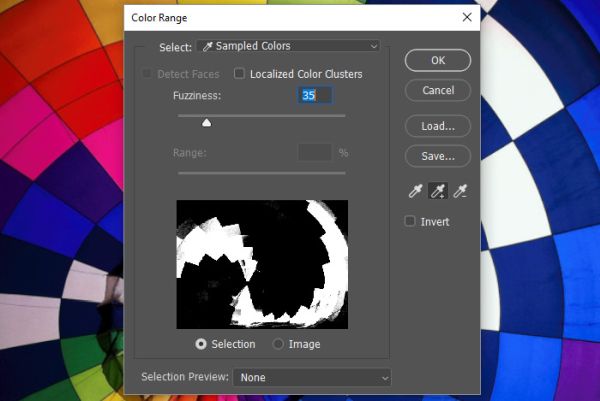Image resolution: width=600 pixels, height=401 pixels.
Task: Close the Color Range dialog
Action: tap(467, 17)
